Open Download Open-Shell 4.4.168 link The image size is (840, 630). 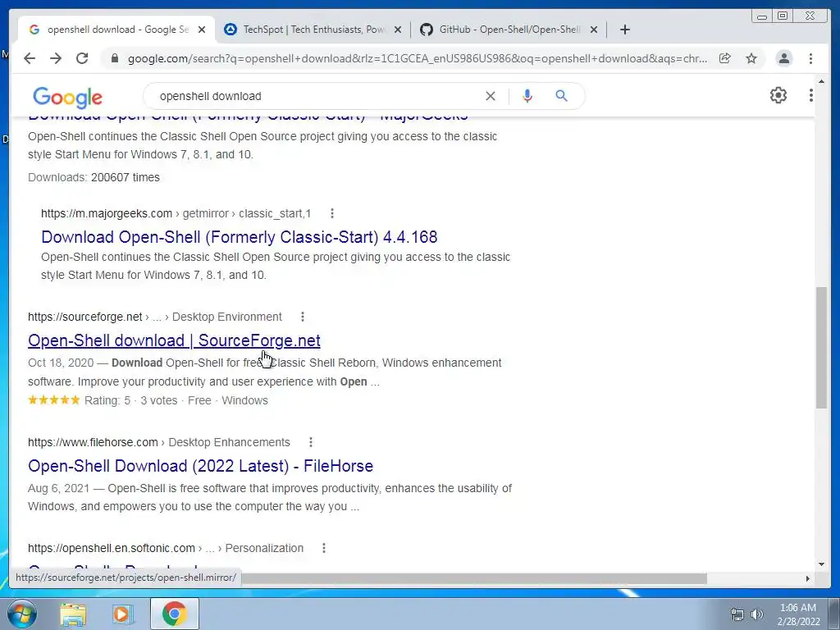coord(239,237)
